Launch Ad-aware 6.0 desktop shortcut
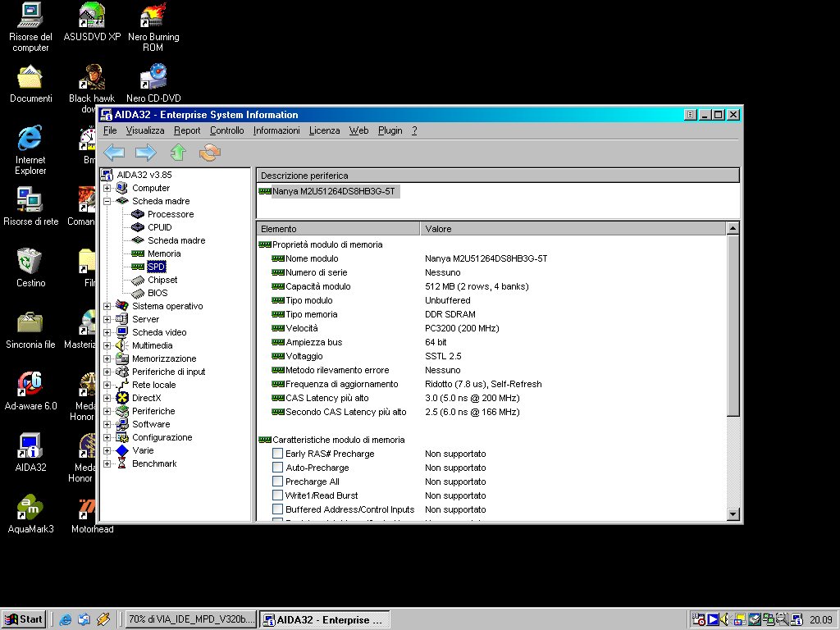This screenshot has width=840, height=630. pyautogui.click(x=30, y=391)
